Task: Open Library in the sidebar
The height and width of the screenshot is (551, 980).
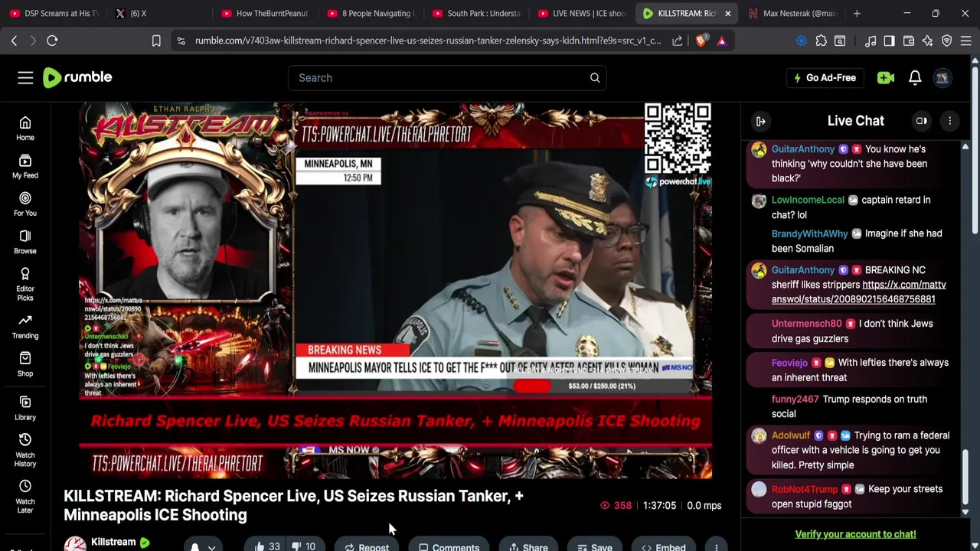Action: [25, 409]
